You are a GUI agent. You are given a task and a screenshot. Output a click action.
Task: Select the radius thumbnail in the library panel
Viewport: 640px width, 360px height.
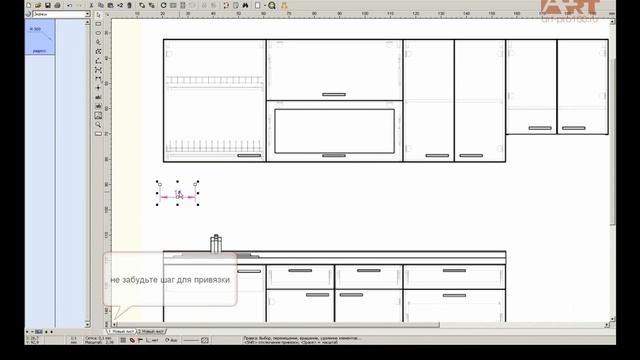pos(40,38)
